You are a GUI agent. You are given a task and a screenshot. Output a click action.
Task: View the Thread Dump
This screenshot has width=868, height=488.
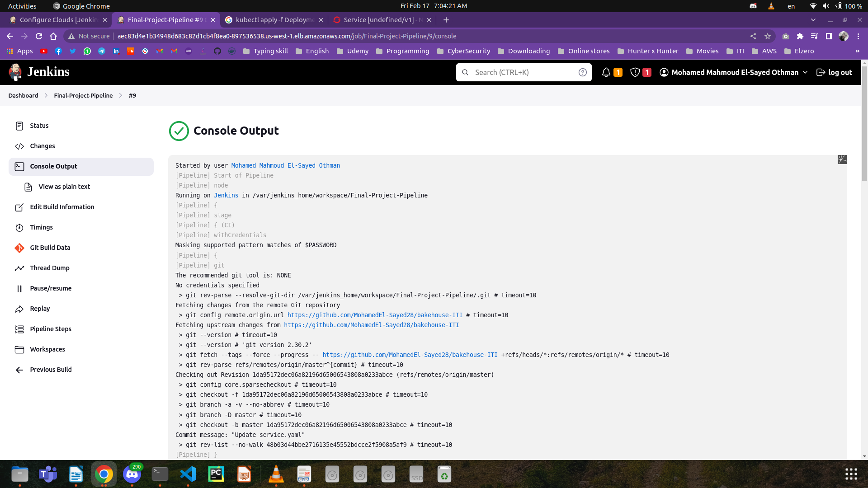[x=49, y=268]
